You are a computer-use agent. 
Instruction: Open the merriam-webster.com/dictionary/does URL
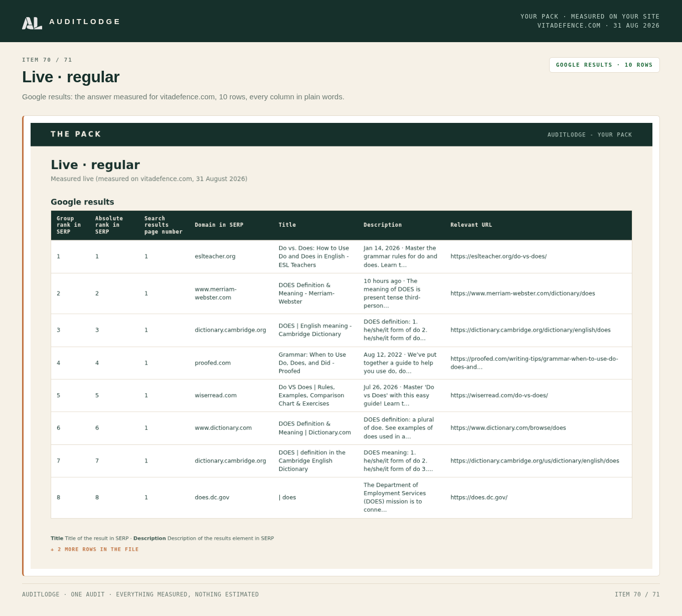click(523, 293)
